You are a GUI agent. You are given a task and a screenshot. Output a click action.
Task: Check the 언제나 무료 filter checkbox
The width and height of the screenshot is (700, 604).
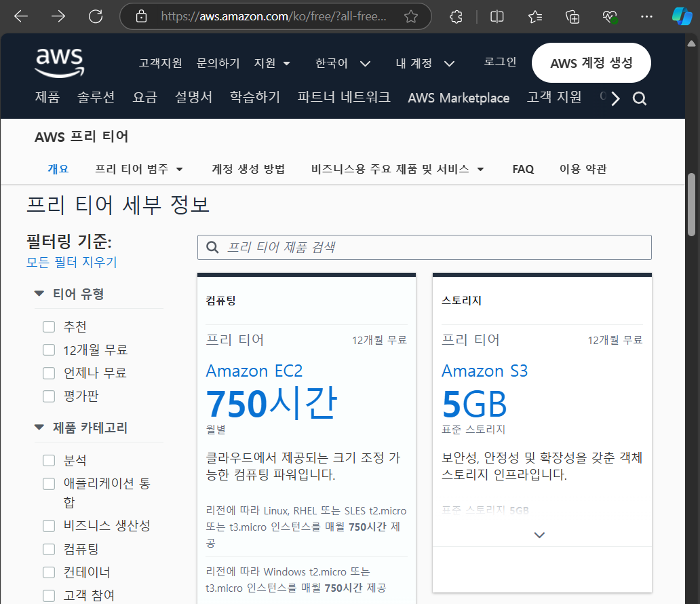(49, 373)
